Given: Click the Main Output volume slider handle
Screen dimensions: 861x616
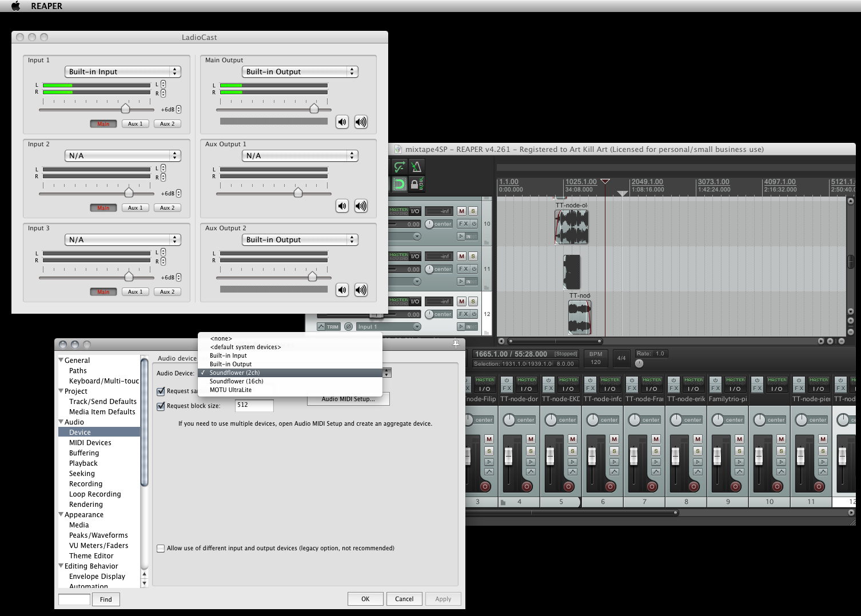Looking at the screenshot, I should [x=314, y=109].
